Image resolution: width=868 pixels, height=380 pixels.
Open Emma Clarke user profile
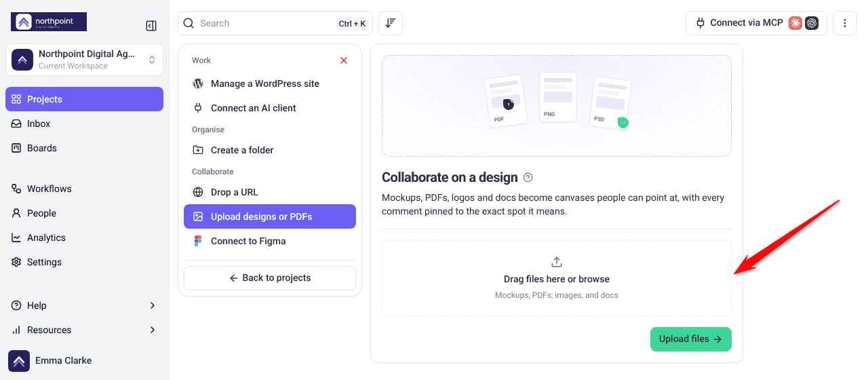click(84, 360)
